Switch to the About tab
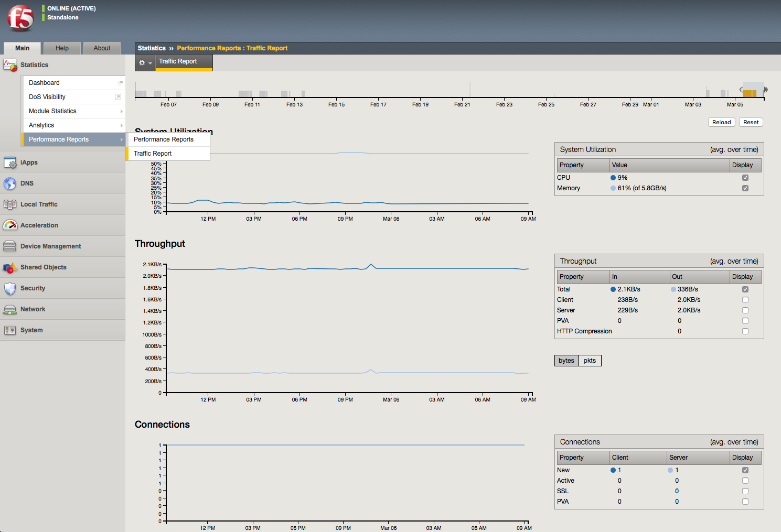This screenshot has width=781, height=532. [102, 48]
